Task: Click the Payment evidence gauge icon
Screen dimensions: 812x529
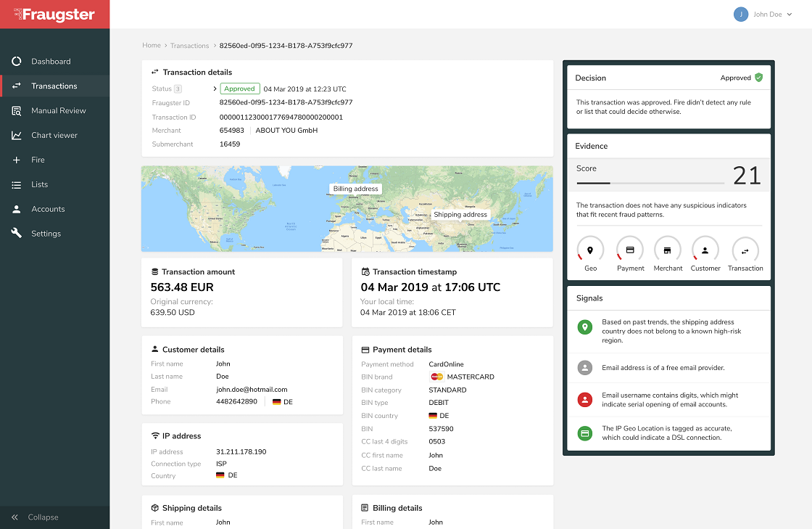Action: pyautogui.click(x=630, y=250)
